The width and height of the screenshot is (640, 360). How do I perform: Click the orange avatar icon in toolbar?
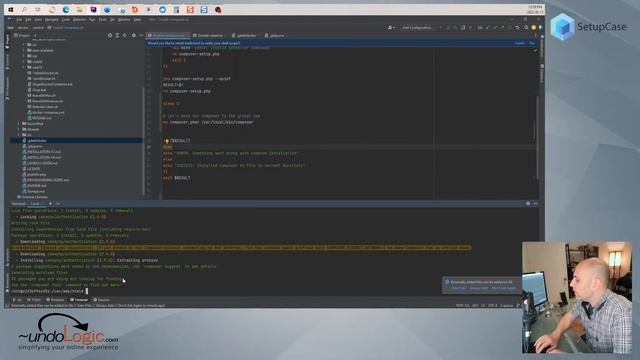(x=533, y=28)
